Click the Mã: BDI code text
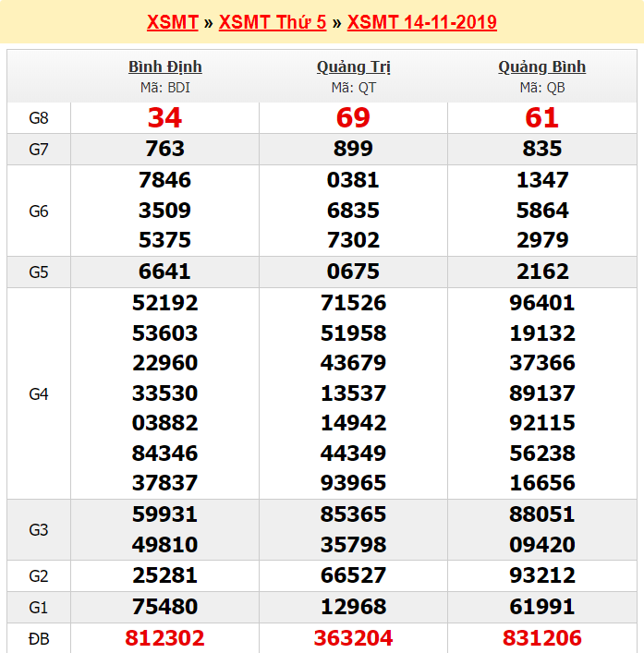Screen dimensions: 644x653 165,88
